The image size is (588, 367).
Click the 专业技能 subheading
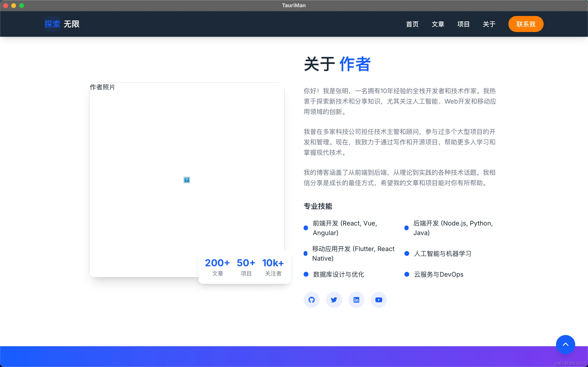(x=318, y=206)
